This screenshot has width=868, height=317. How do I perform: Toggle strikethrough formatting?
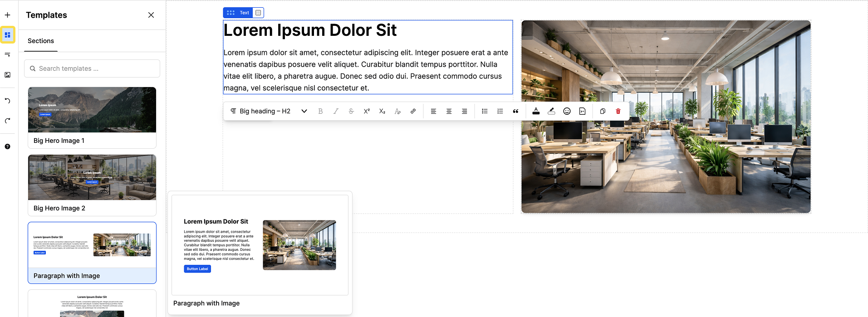[x=351, y=111]
